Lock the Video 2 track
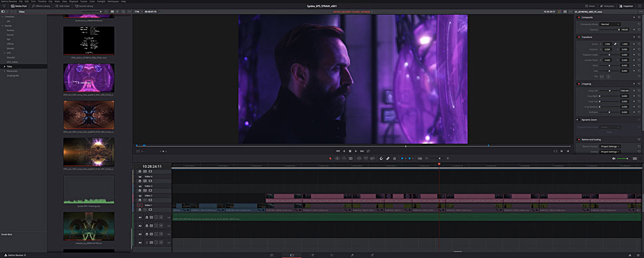The height and width of the screenshot is (258, 644). point(139,200)
